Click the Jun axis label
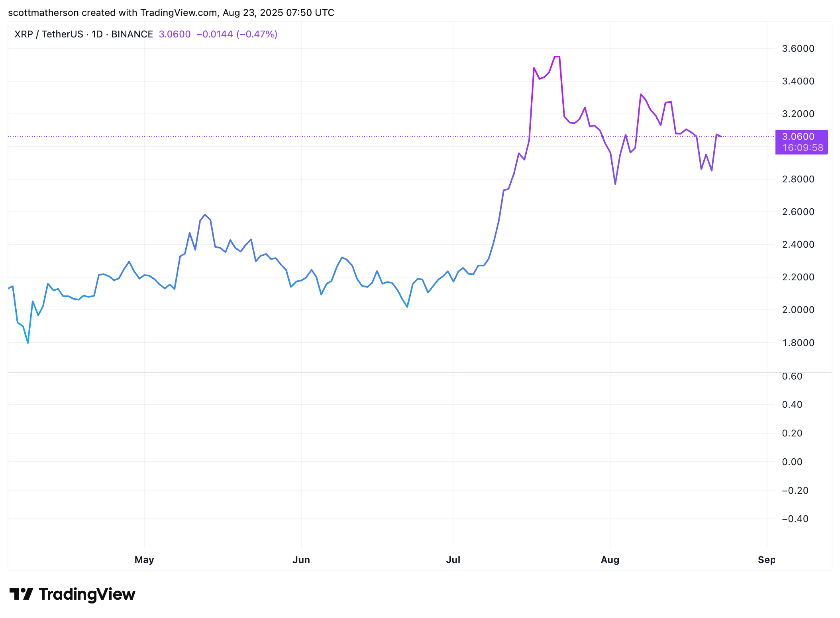Image resolution: width=840 pixels, height=618 pixels. tap(301, 559)
